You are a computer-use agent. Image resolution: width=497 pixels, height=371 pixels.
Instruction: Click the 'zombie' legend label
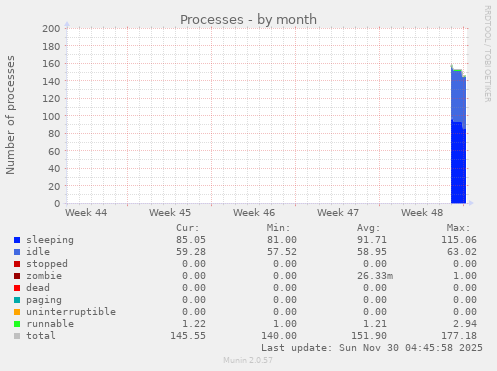coord(44,276)
